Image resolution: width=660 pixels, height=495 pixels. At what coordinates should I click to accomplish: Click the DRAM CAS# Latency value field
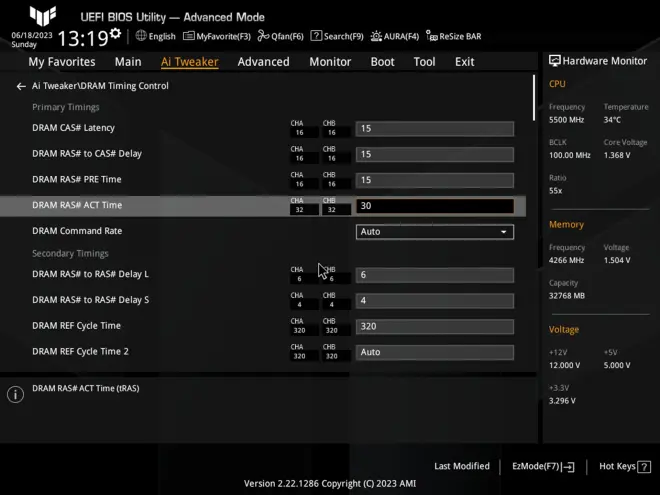[x=435, y=129]
